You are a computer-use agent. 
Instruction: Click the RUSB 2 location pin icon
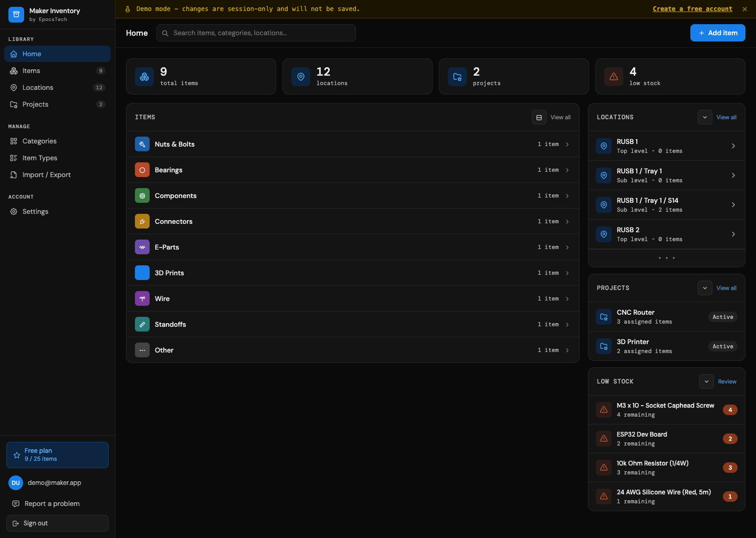coord(604,234)
